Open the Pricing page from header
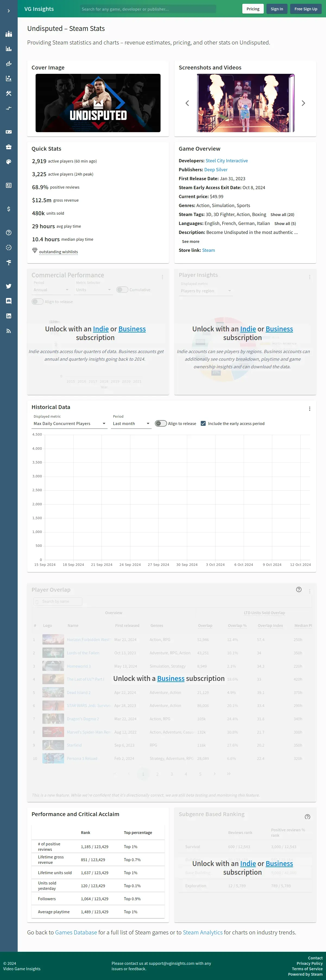The image size is (326, 980). 253,9
